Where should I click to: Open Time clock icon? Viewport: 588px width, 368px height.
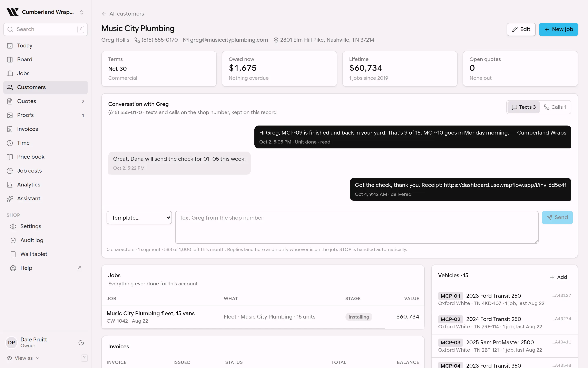(x=10, y=143)
